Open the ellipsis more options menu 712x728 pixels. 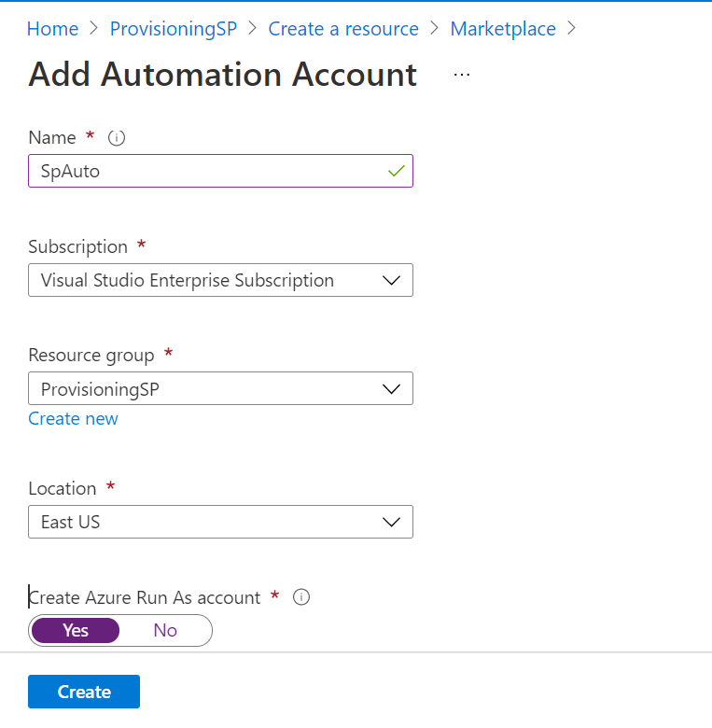tap(462, 75)
